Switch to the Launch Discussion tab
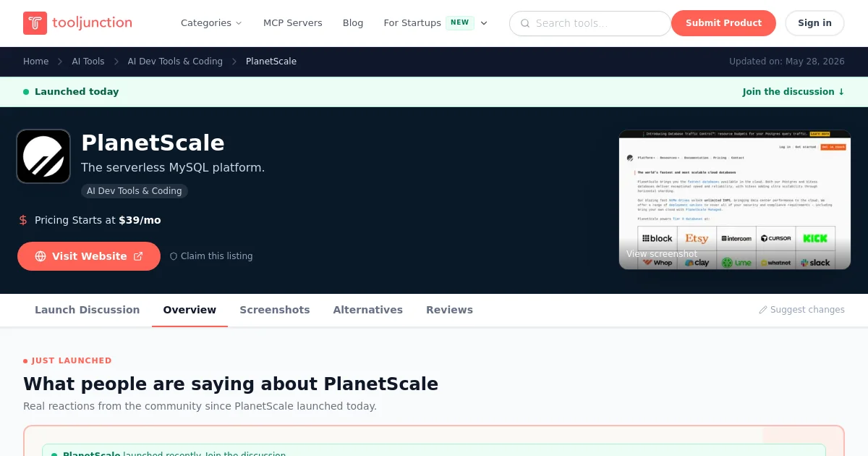Viewport: 868px width, 456px height. coord(88,310)
